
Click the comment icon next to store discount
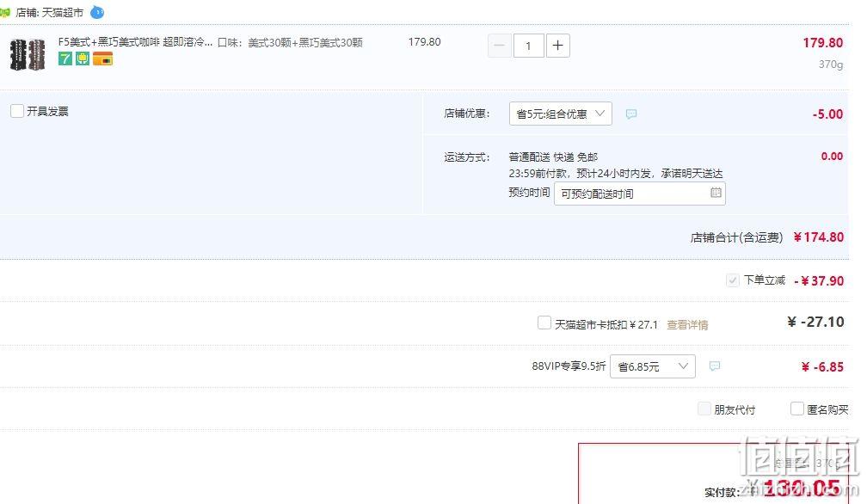point(631,114)
